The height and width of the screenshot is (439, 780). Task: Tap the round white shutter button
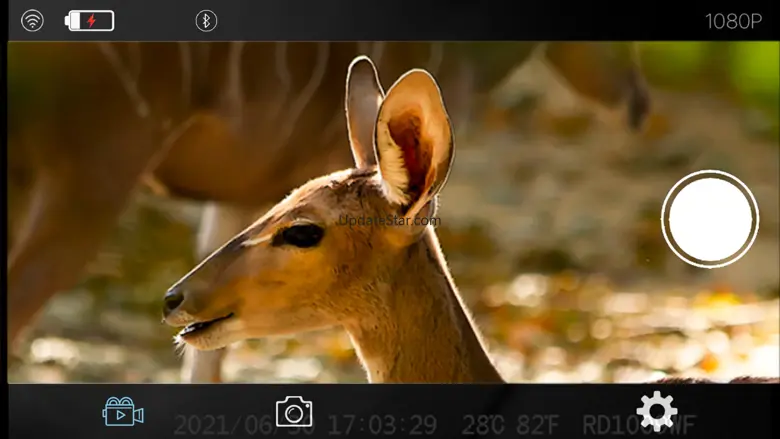coord(710,219)
